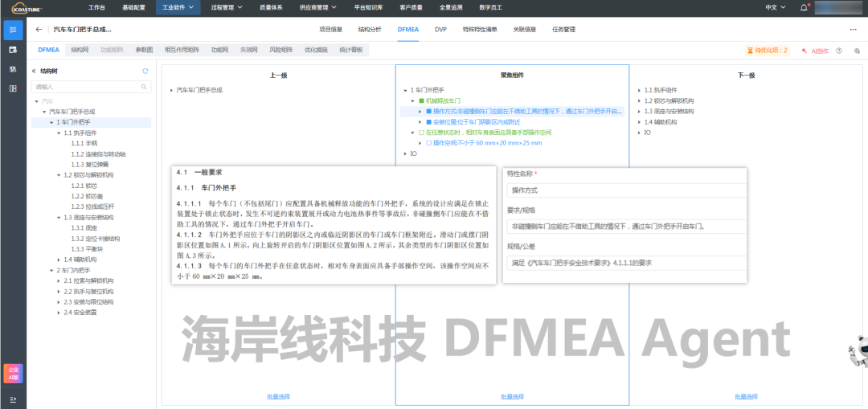Click 批量选择 link under 聚焦组件
This screenshot has height=409, width=868.
[x=512, y=396]
